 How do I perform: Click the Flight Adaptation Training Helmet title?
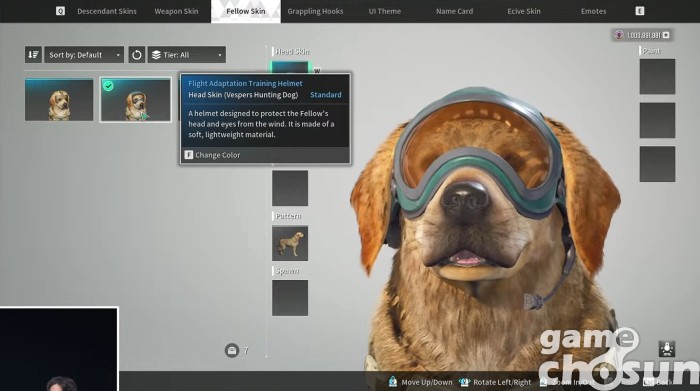point(245,83)
